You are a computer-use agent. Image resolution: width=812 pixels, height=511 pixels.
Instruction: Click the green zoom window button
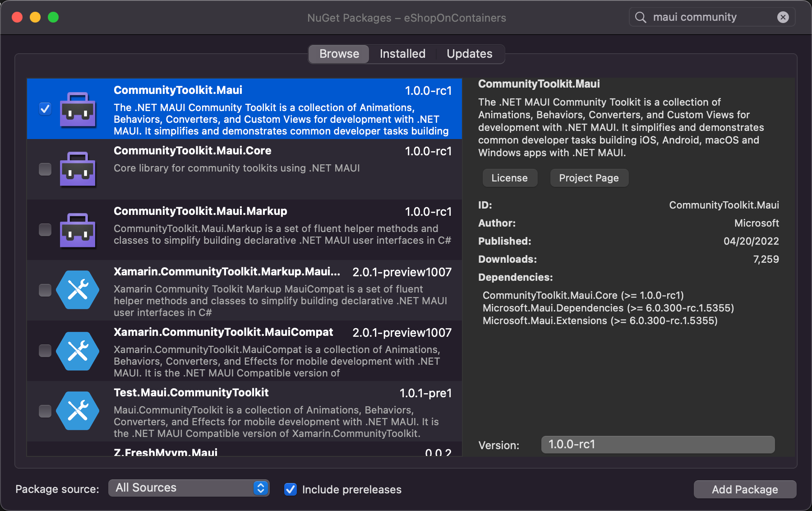click(x=53, y=17)
